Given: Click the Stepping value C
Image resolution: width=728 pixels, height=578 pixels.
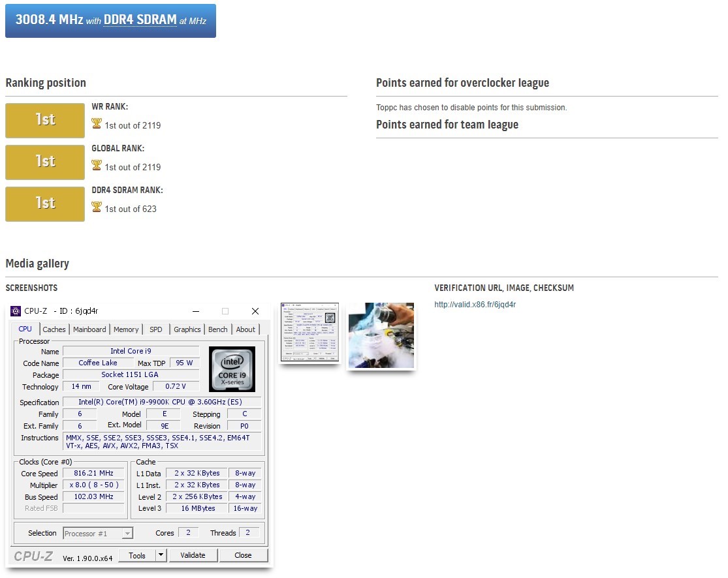Looking at the screenshot, I should coord(244,414).
